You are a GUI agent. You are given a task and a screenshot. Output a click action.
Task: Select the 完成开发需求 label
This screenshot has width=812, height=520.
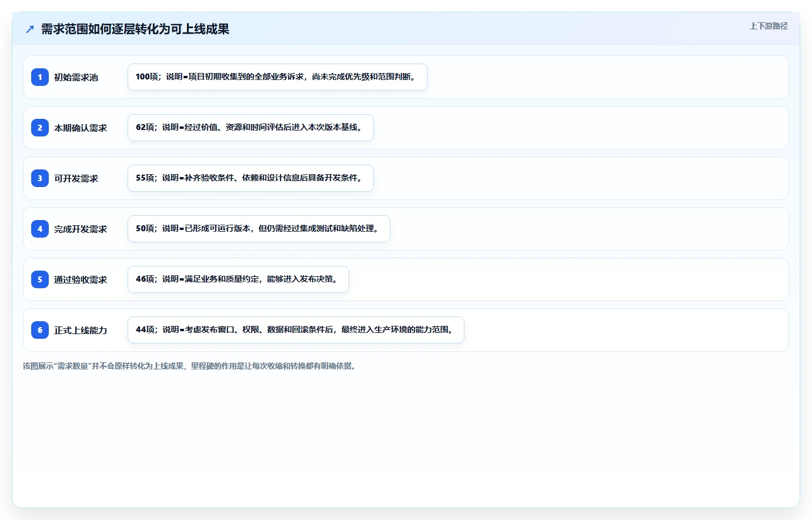click(81, 229)
